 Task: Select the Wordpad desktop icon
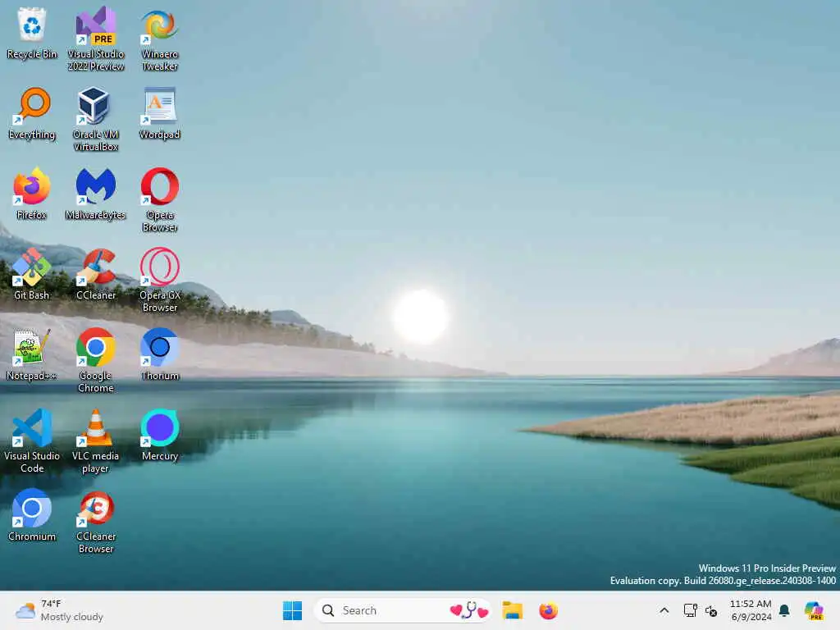tap(160, 113)
